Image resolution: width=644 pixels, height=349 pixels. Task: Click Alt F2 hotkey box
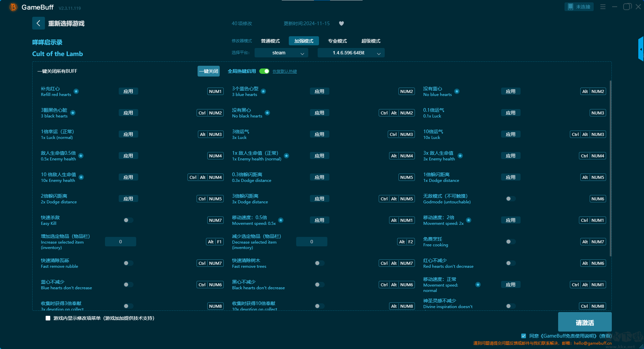click(406, 242)
